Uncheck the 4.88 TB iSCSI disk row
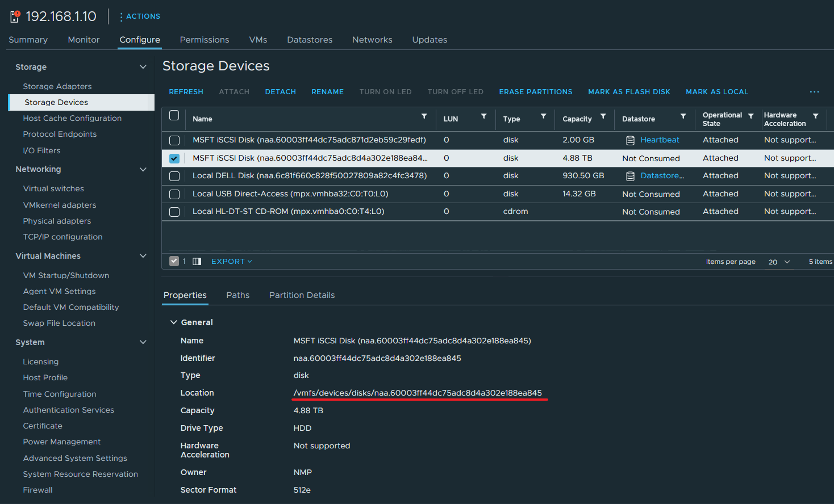The width and height of the screenshot is (834, 504). click(174, 158)
